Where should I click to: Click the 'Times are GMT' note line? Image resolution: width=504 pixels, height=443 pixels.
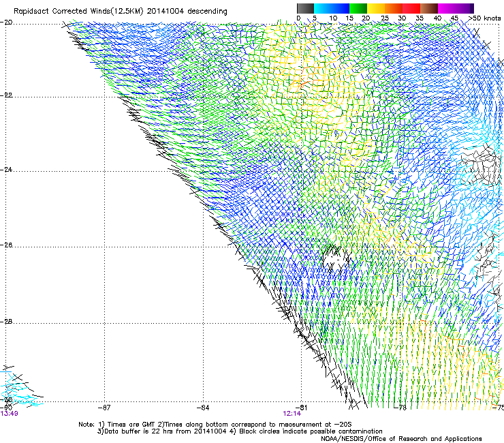215,425
